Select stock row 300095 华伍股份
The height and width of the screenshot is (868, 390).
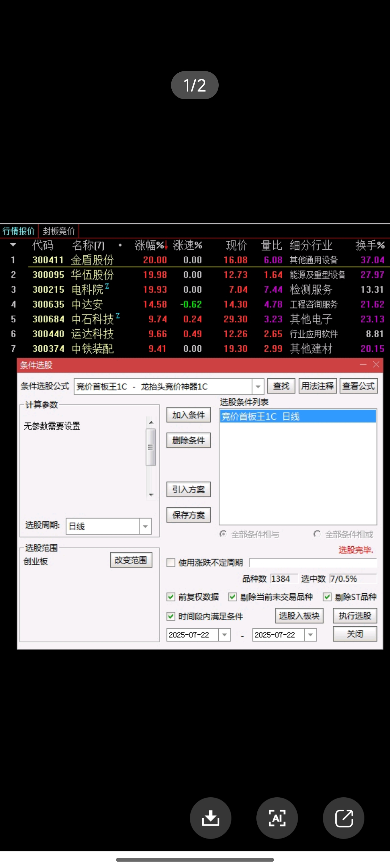(195, 275)
